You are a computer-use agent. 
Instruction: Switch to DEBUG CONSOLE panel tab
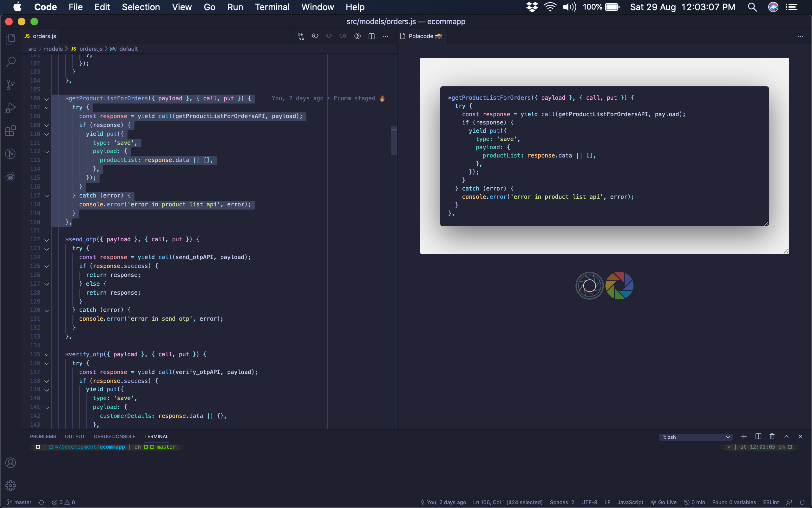tap(115, 437)
